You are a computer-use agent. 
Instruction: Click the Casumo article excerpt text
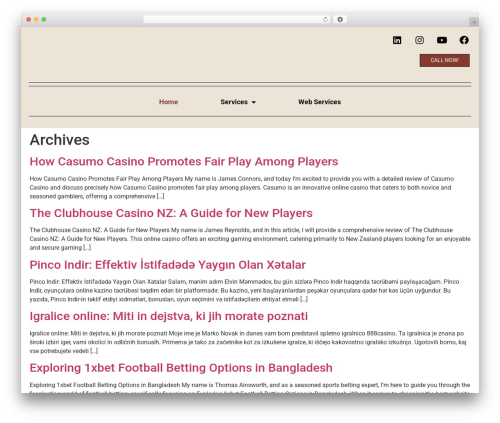[x=242, y=187]
